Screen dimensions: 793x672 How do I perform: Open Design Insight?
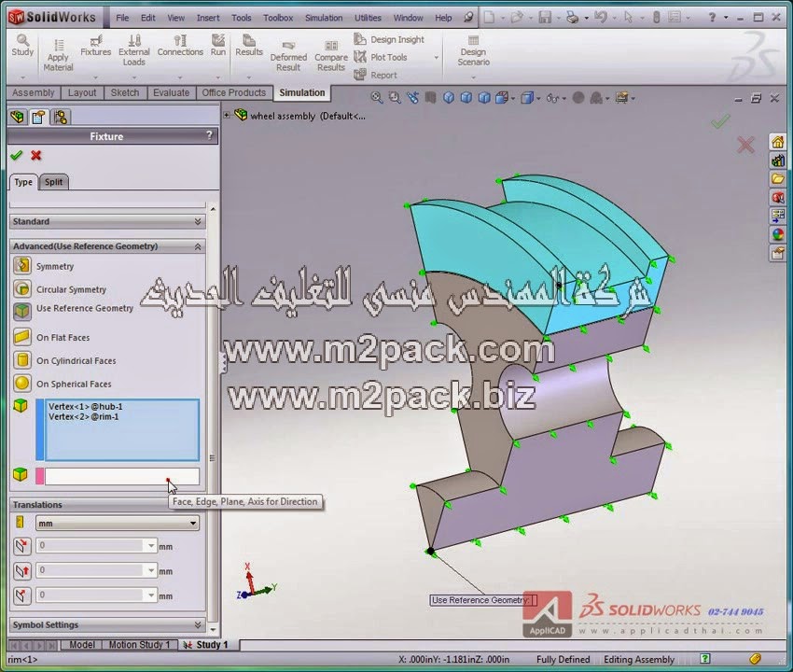pyautogui.click(x=389, y=39)
